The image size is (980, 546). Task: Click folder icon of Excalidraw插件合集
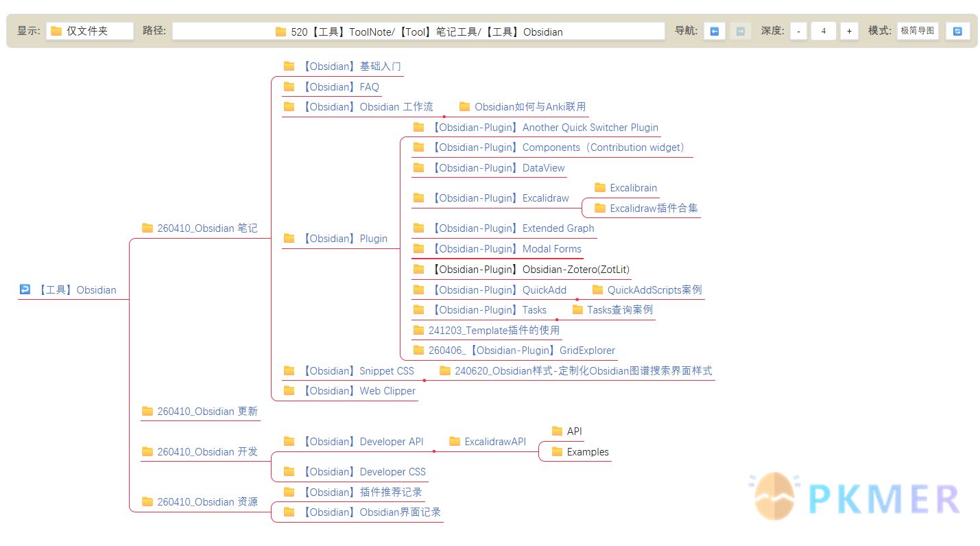[x=600, y=208]
